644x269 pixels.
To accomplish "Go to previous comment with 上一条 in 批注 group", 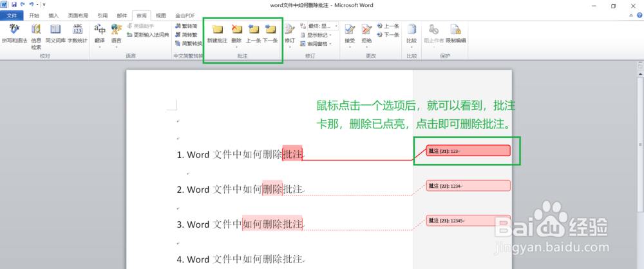I will (253, 34).
